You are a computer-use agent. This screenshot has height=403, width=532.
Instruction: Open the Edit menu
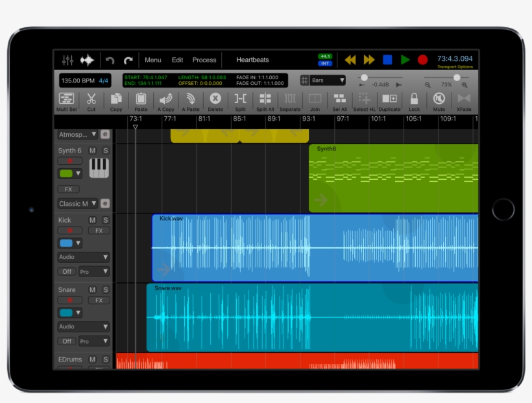[178, 60]
